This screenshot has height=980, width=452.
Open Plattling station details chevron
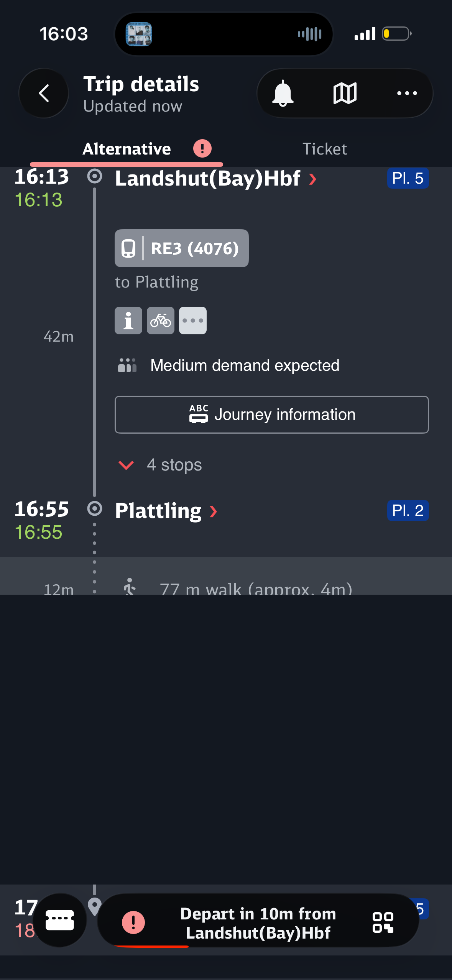[x=214, y=511]
